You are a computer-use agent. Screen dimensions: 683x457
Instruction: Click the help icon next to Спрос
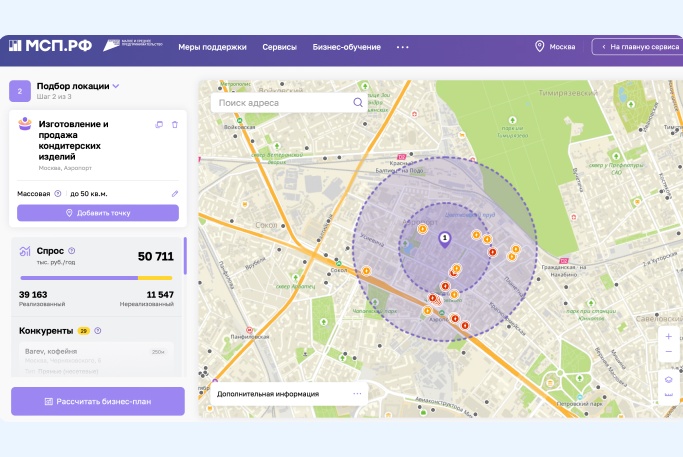pos(72,251)
